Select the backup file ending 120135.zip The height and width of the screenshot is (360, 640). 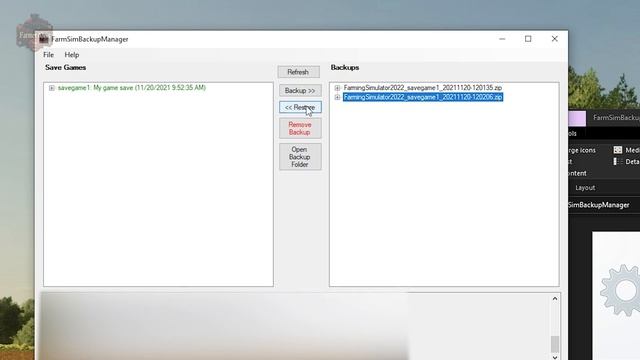tap(422, 88)
